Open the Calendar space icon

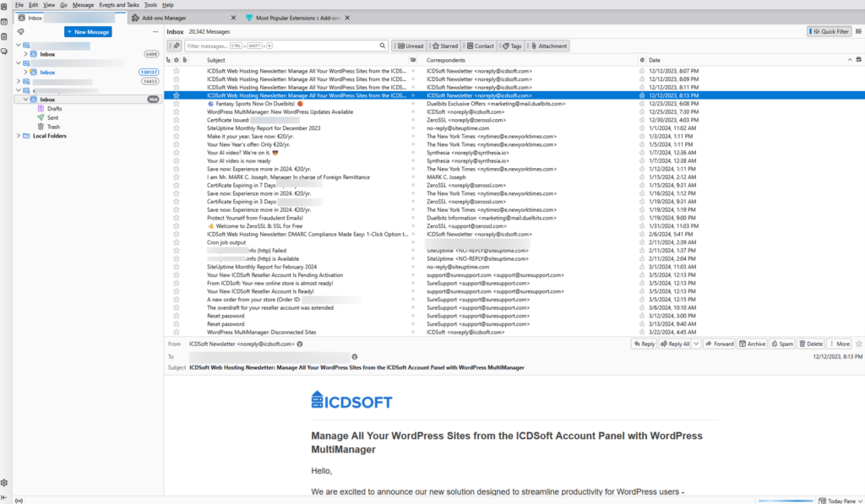click(x=4, y=22)
